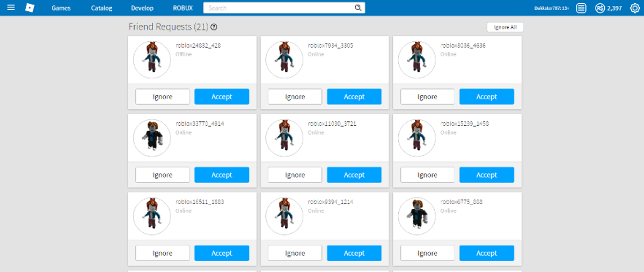Open avatar thumbnail of roblox15239_1458
This screenshot has width=644, height=272.
coord(417,138)
